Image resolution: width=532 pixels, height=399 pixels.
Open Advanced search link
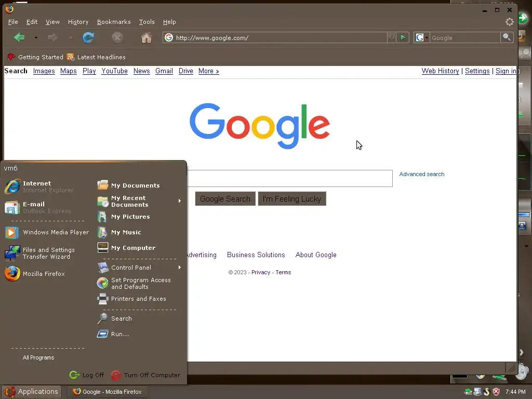pyautogui.click(x=422, y=174)
